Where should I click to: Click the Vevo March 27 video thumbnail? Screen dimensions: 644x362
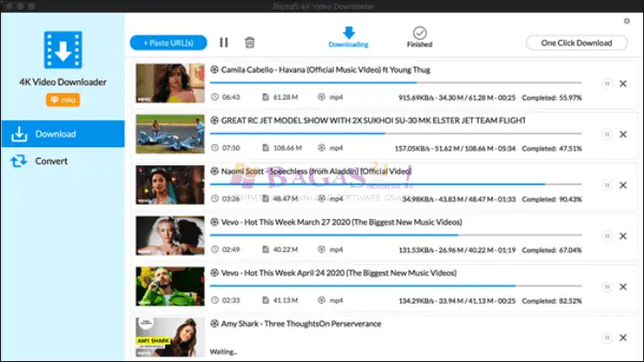click(170, 235)
